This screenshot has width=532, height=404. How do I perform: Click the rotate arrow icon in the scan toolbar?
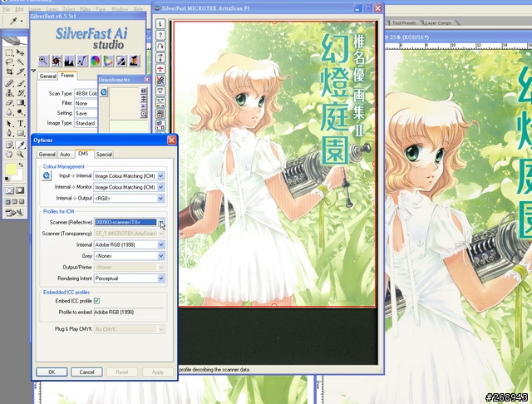pyautogui.click(x=160, y=46)
